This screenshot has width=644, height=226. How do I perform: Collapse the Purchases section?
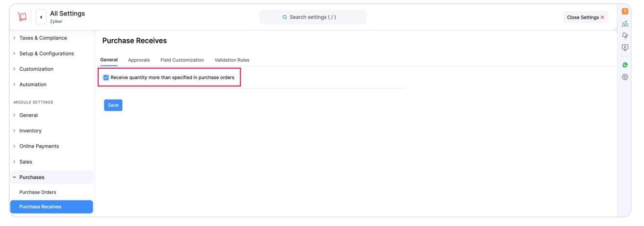point(31,177)
